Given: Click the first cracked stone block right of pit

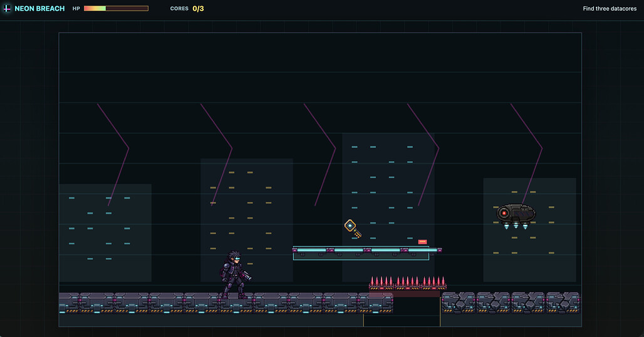Looking at the screenshot, I should (x=459, y=303).
